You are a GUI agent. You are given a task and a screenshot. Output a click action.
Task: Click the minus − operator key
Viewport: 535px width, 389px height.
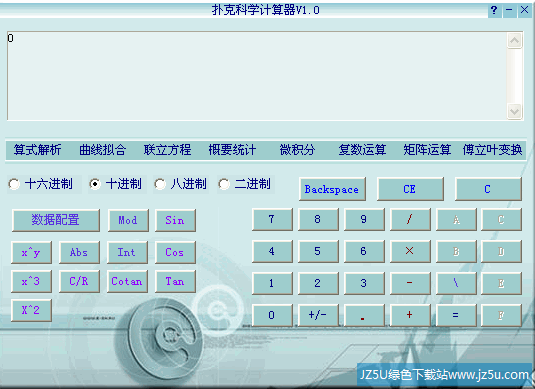point(410,283)
